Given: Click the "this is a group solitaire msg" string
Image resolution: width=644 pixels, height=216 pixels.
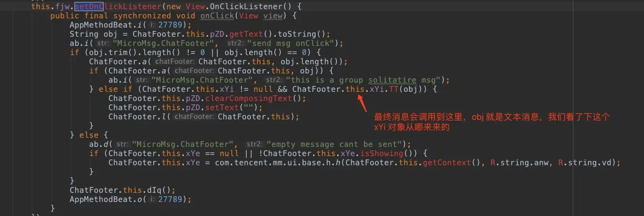Looking at the screenshot, I should [x=361, y=80].
